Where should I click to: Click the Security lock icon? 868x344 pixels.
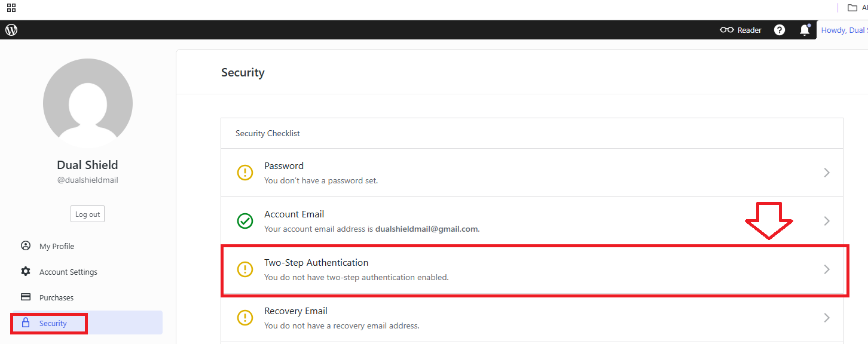[x=26, y=323]
